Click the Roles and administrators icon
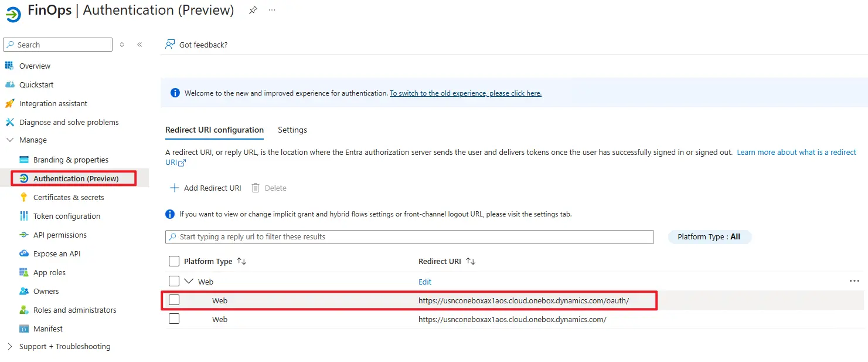 24,310
